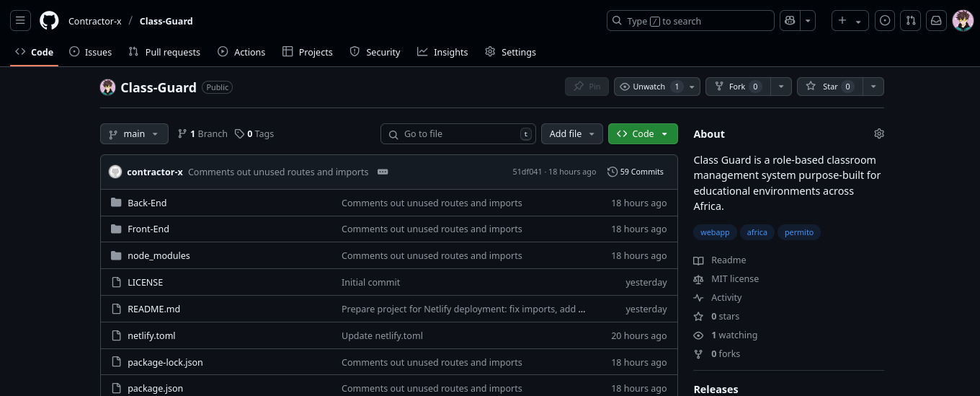Fork this repository
The image size is (980, 396).
pos(738,87)
